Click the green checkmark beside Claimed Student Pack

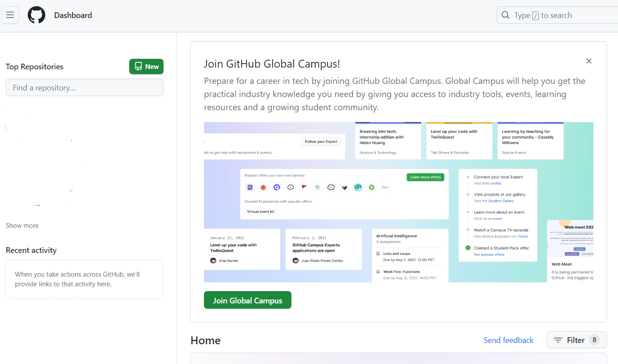click(468, 248)
